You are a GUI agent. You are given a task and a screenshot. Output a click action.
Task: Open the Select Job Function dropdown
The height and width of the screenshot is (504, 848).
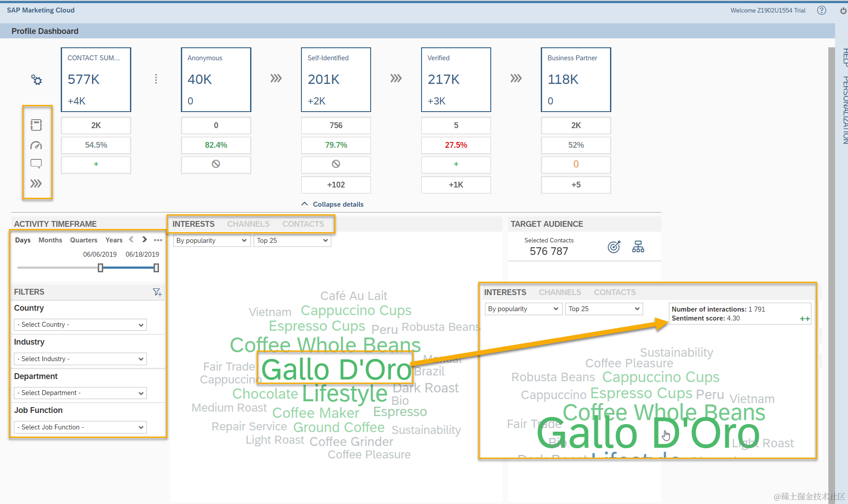tap(80, 427)
